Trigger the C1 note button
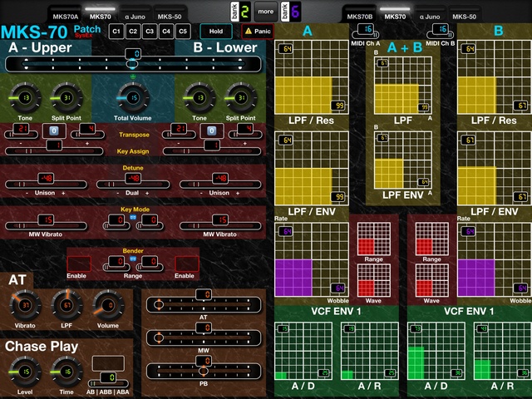The height and width of the screenshot is (399, 532). [116, 32]
